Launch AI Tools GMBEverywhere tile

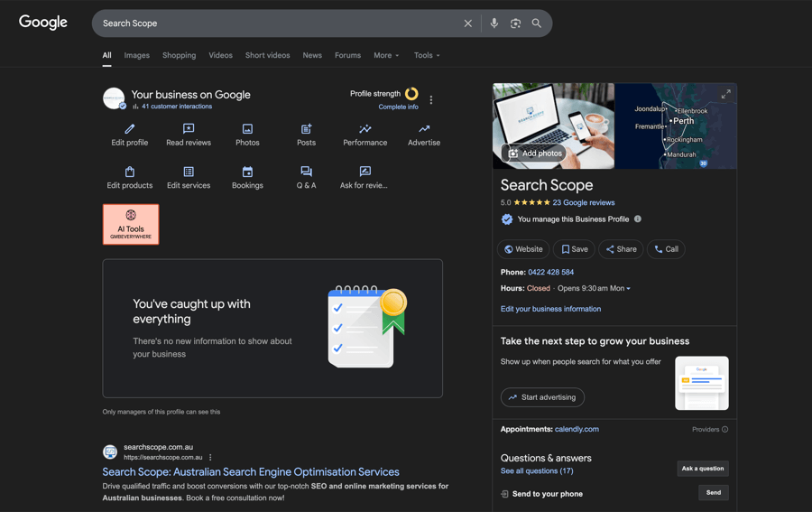coord(131,224)
